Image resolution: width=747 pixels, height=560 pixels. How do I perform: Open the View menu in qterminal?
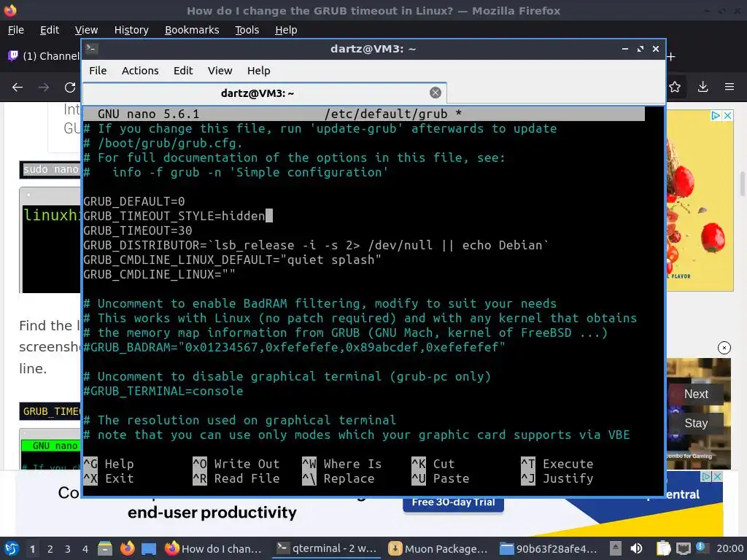point(220,71)
